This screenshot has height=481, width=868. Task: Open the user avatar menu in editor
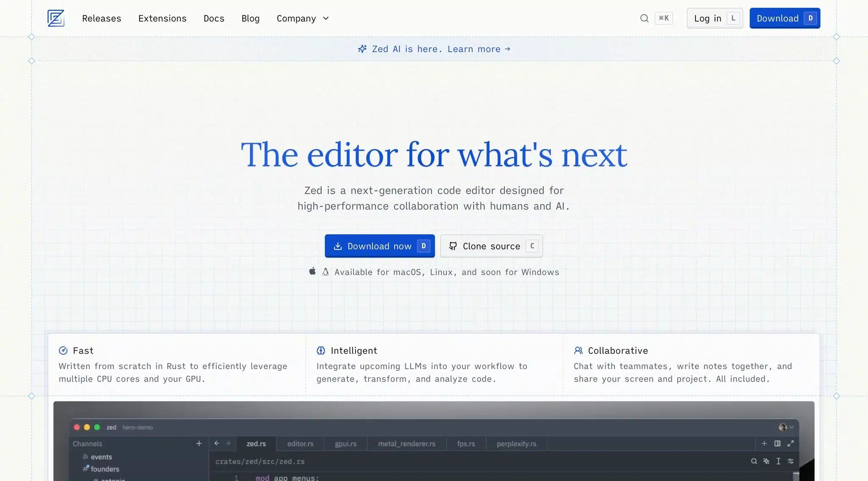pyautogui.click(x=786, y=427)
